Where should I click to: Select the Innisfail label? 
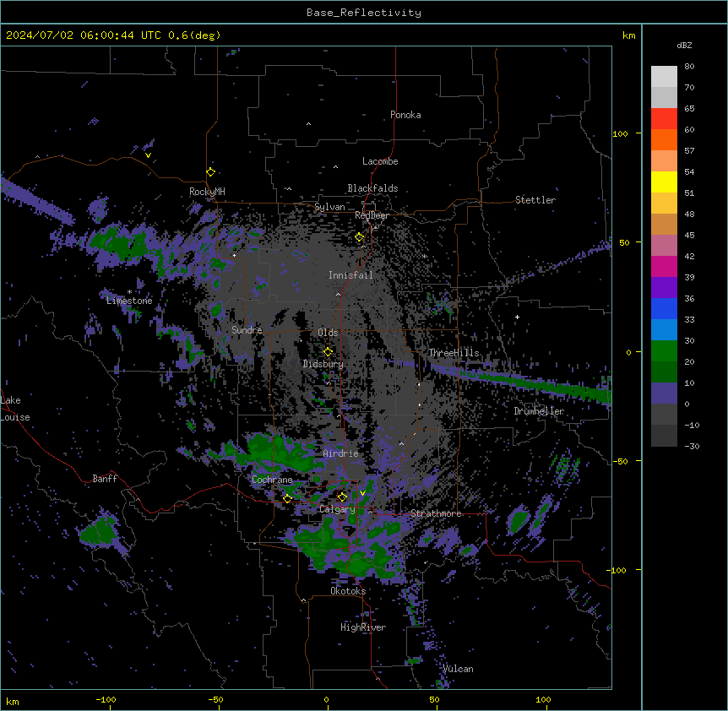click(350, 275)
